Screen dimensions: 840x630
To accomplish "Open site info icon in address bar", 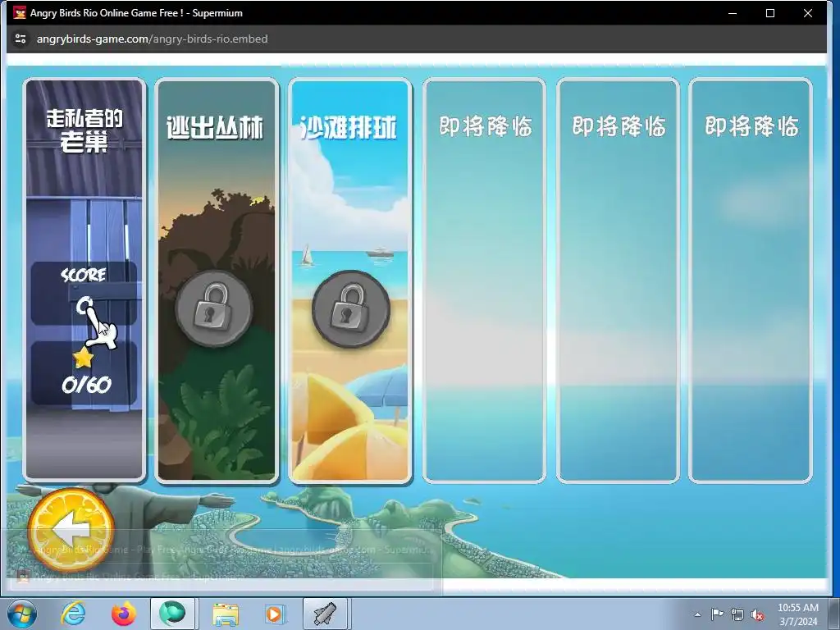I will [21, 39].
